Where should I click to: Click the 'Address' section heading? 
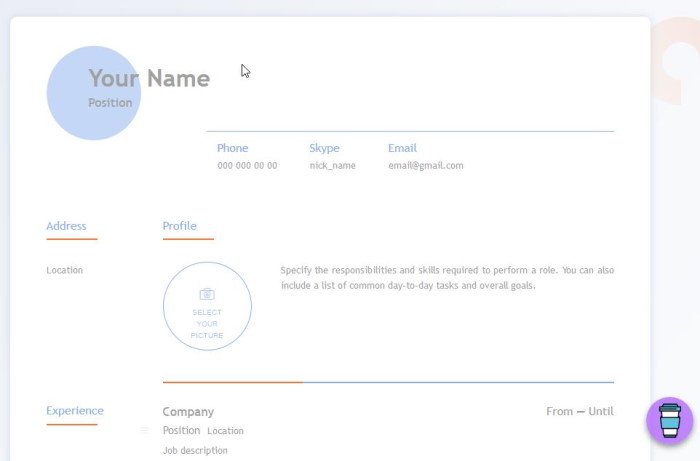66,226
